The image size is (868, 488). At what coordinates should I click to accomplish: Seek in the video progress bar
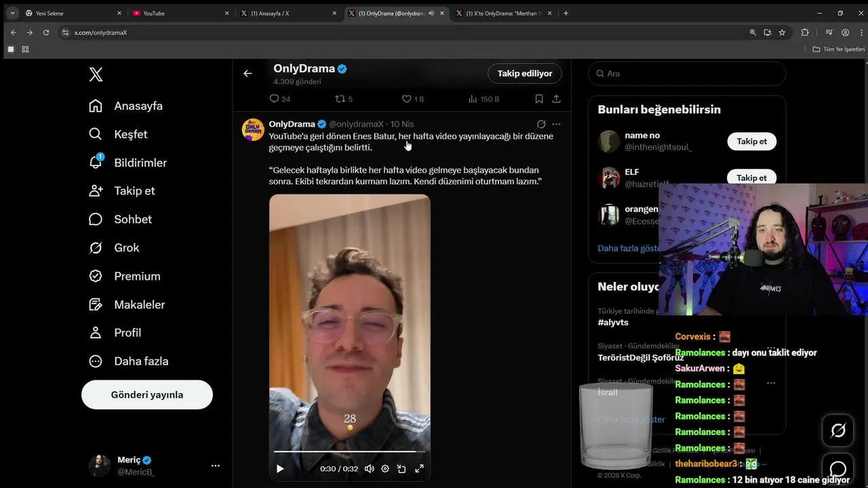point(349,451)
